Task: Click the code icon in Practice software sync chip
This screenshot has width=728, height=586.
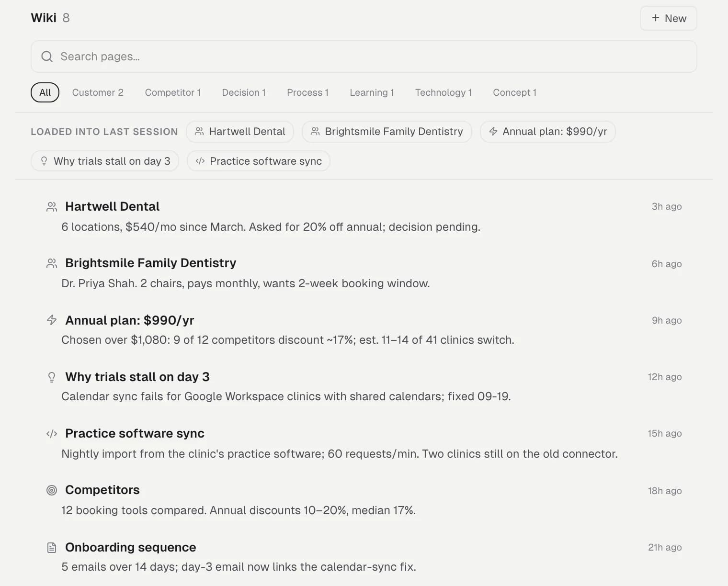Action: tap(200, 161)
